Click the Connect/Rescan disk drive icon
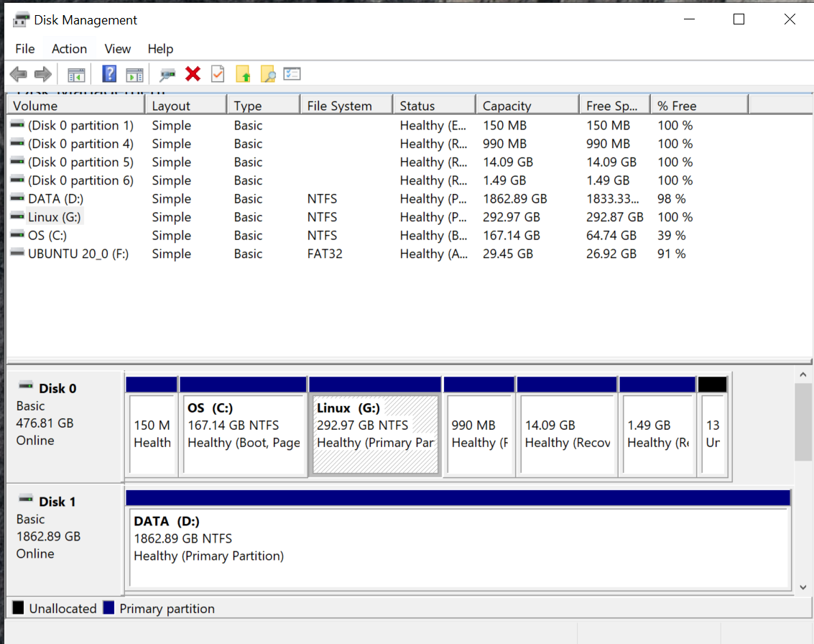Screen dimensions: 814x644 (167, 75)
